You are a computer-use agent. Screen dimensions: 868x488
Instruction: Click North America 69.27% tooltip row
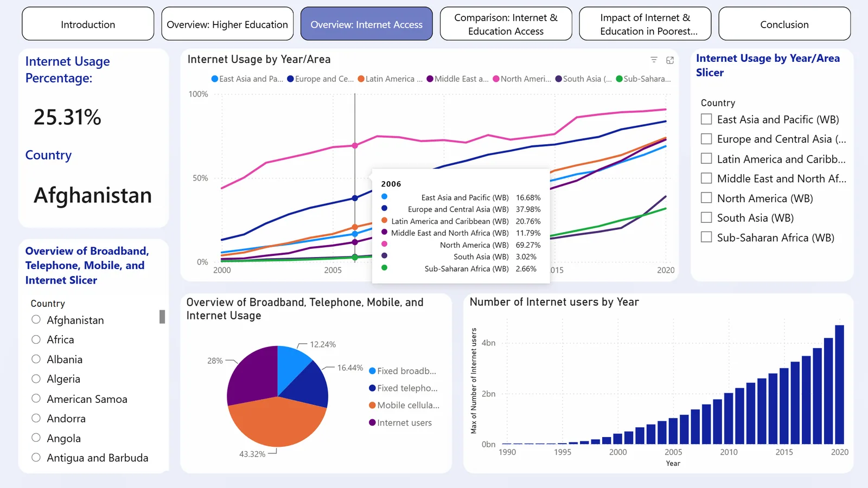(461, 245)
